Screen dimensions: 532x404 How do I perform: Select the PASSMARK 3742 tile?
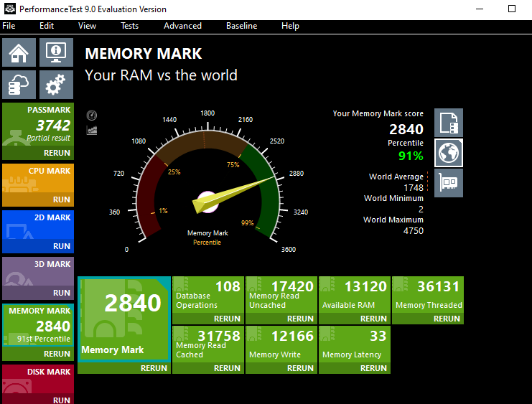38,125
